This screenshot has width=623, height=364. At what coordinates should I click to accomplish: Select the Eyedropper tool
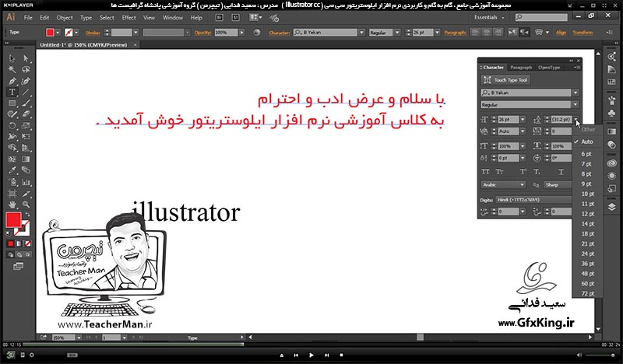click(x=12, y=170)
